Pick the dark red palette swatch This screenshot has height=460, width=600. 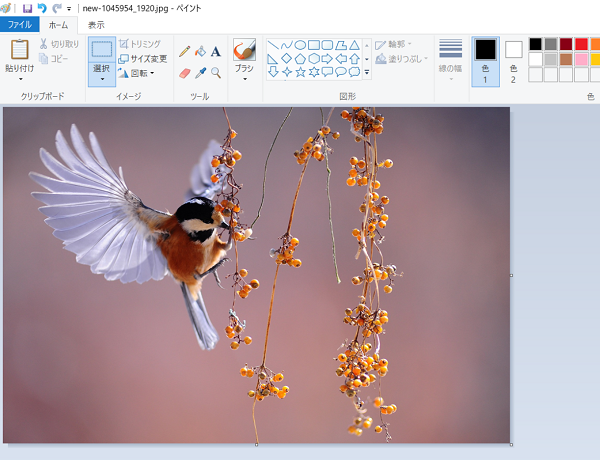coord(566,44)
